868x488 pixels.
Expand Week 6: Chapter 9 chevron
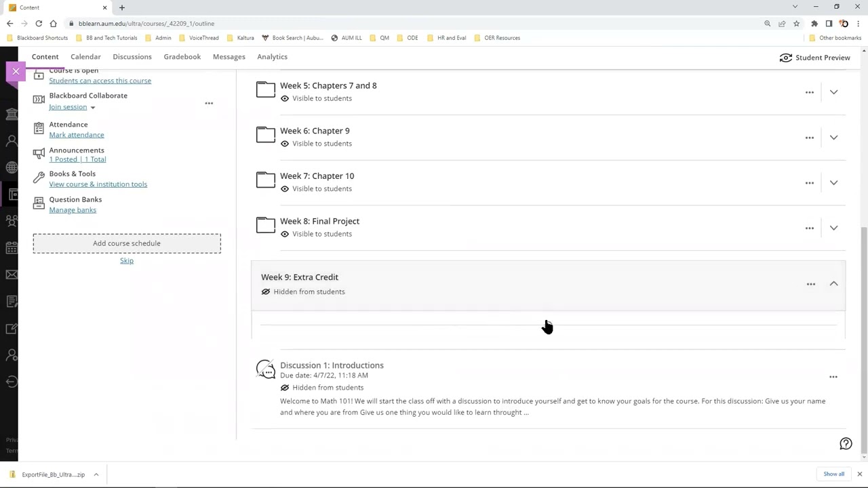(x=833, y=138)
